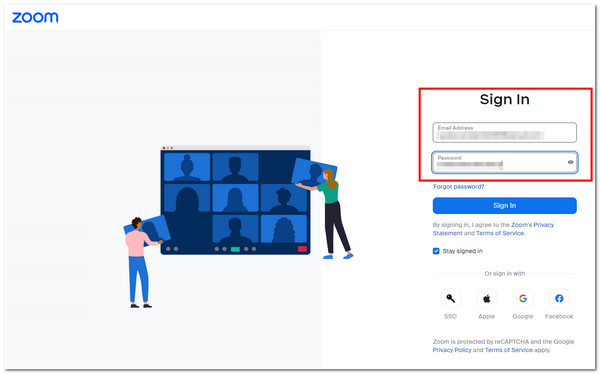Click the Google label text
Screen dimensions: 600x374
coord(523,316)
